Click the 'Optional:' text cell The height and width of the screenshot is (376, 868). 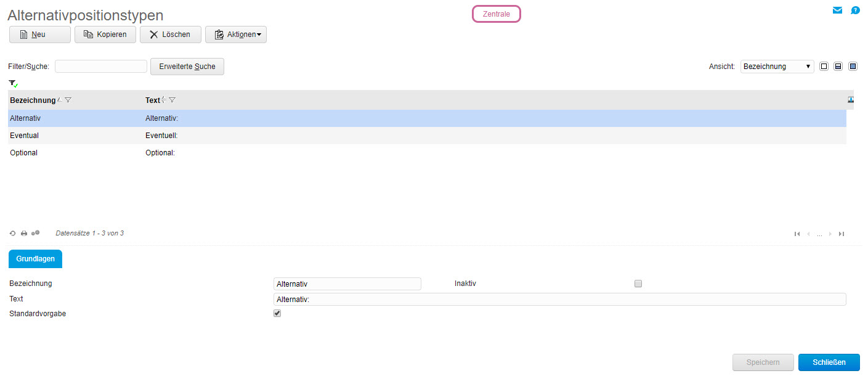160,153
